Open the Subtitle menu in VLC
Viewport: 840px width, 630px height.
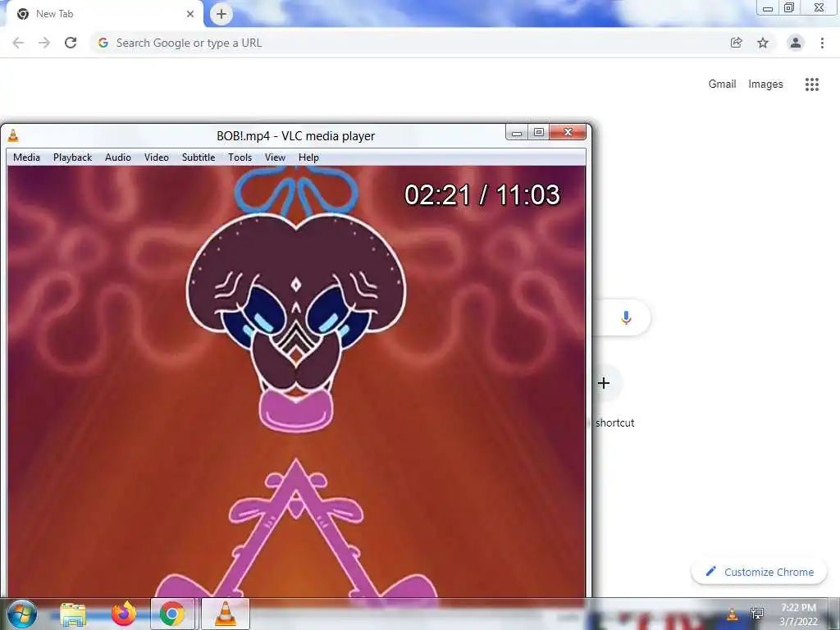tap(199, 157)
